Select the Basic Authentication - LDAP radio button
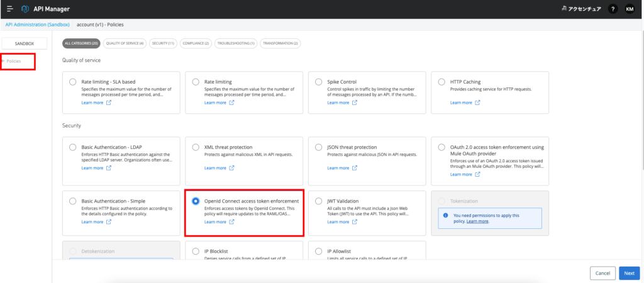 pyautogui.click(x=74, y=147)
